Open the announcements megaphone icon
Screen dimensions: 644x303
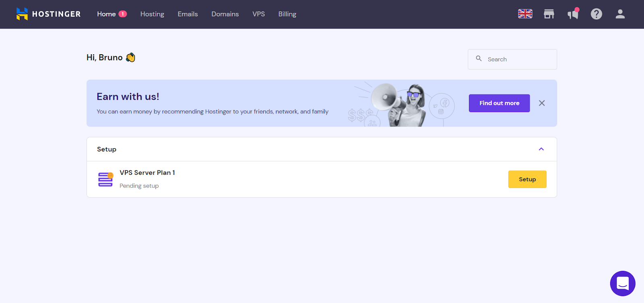573,14
